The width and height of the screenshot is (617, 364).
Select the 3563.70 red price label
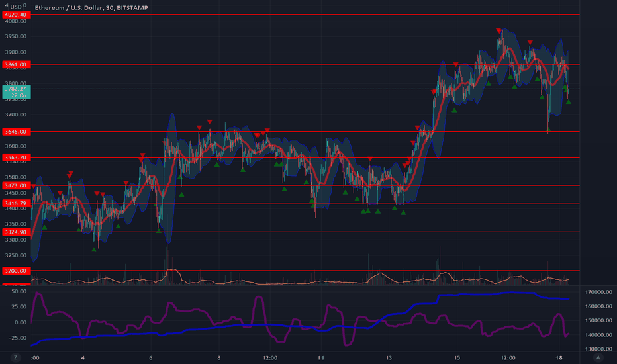coord(16,158)
